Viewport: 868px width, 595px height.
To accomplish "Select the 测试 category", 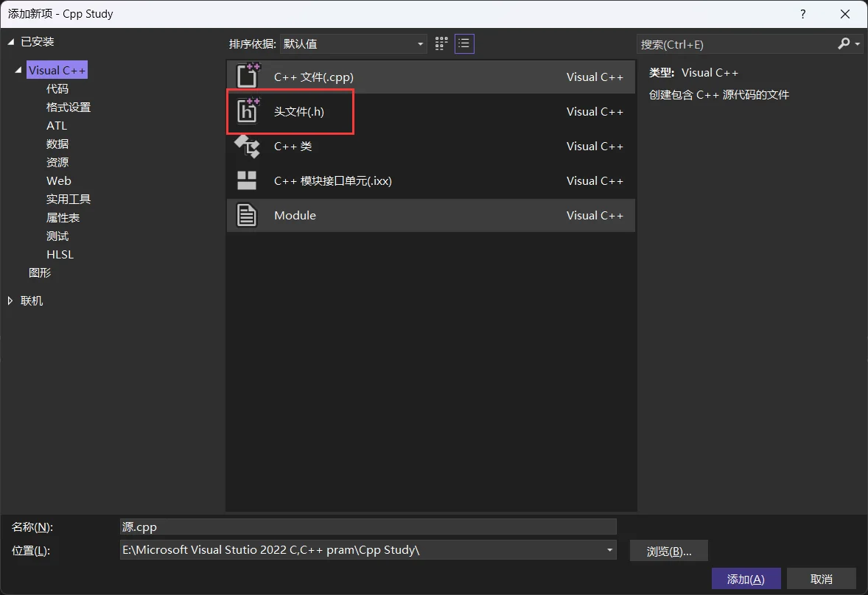I will pyautogui.click(x=57, y=236).
